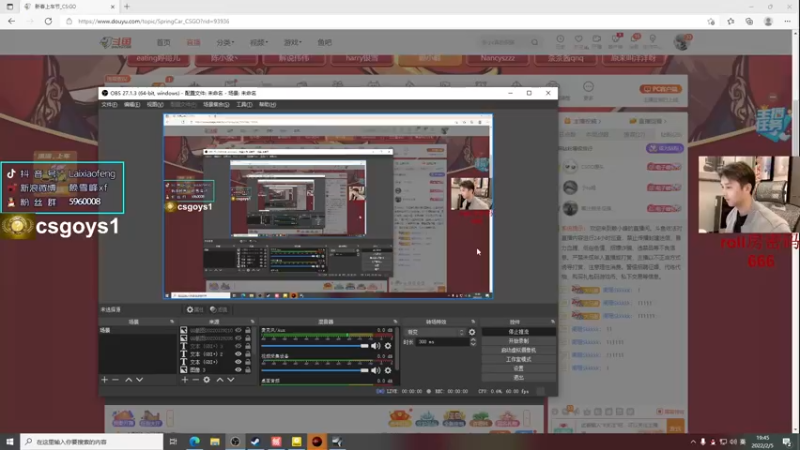800x450 pixels.
Task: Click the Windows taskbar search box
Action: click(x=92, y=441)
